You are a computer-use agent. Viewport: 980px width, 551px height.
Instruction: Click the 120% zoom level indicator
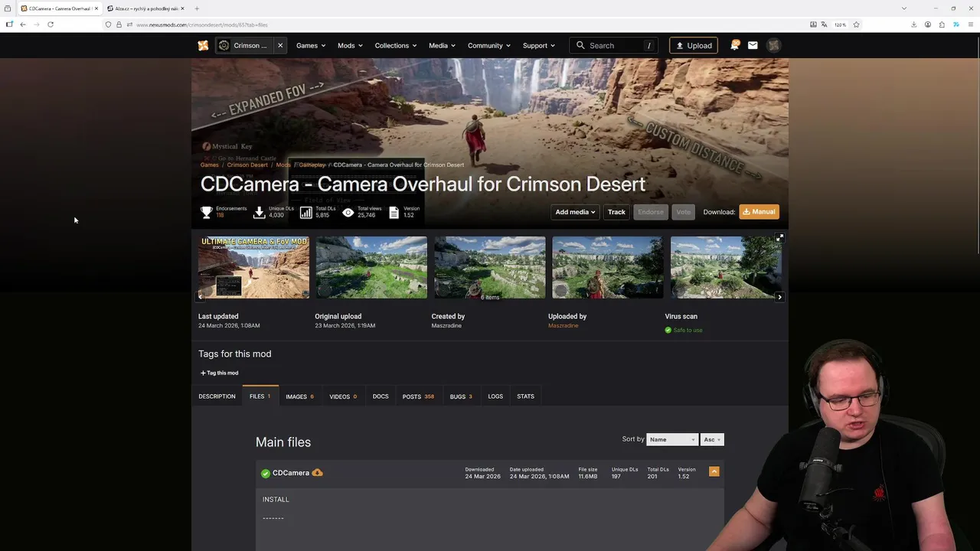tap(840, 24)
